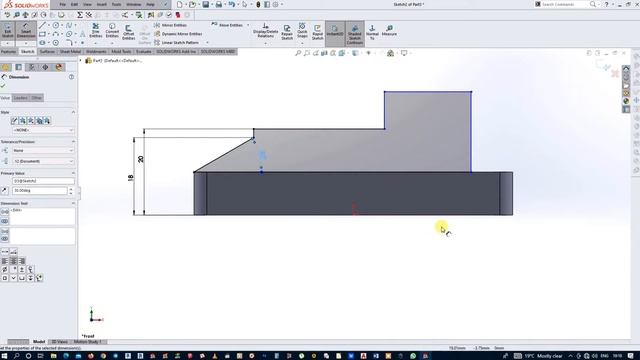Viewport: 640px width, 360px height.
Task: Open Windows Start button in taskbar
Action: (4, 356)
